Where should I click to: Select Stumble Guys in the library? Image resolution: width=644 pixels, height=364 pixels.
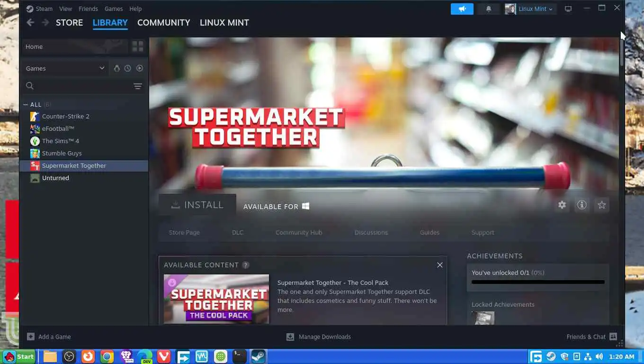[x=84, y=153]
